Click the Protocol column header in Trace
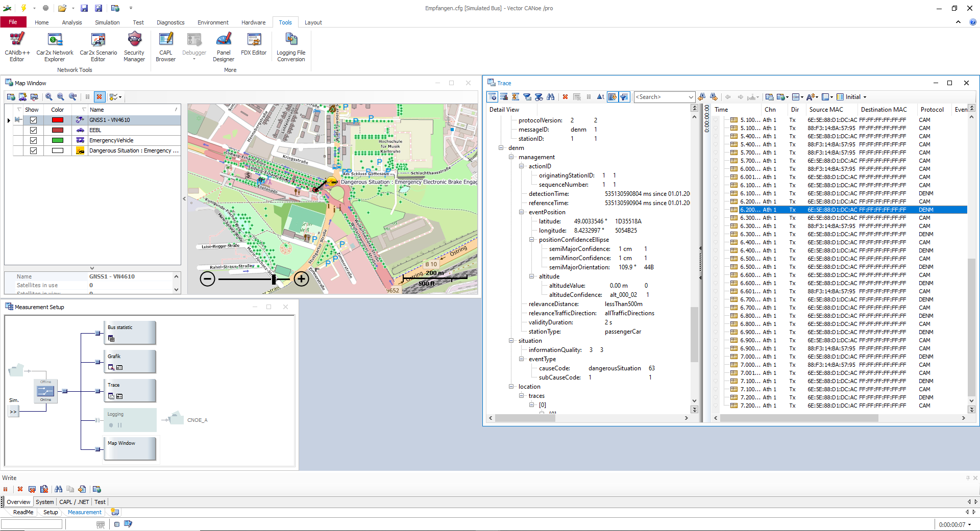This screenshot has width=980, height=531. [932, 110]
